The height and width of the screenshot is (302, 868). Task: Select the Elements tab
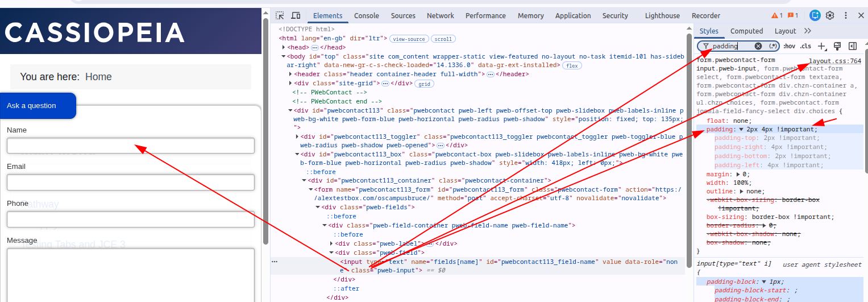tap(327, 15)
